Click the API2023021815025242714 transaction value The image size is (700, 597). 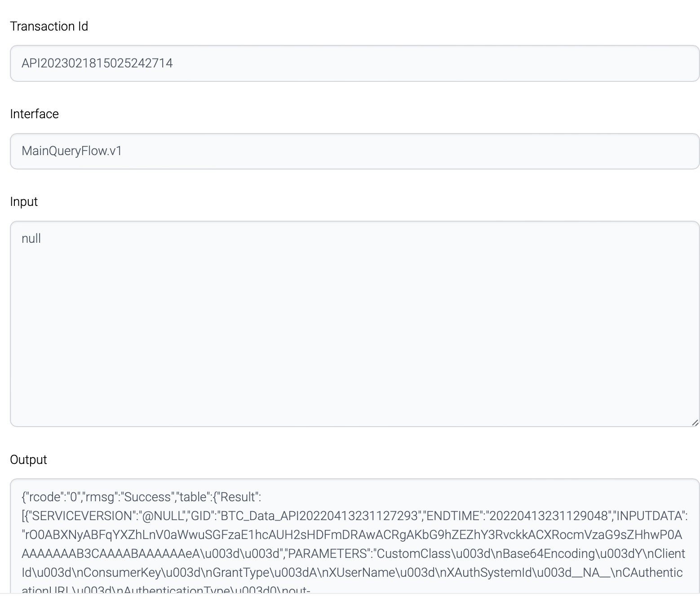tap(97, 63)
